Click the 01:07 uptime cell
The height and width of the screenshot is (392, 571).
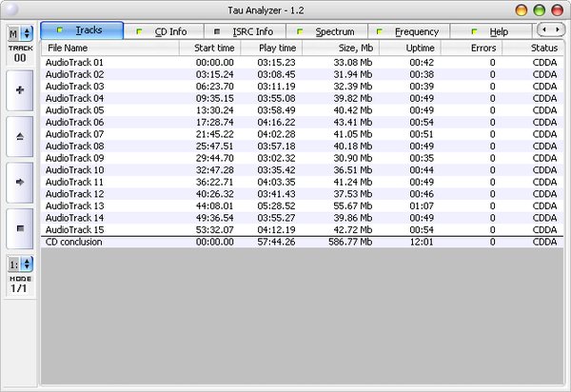[x=422, y=206]
